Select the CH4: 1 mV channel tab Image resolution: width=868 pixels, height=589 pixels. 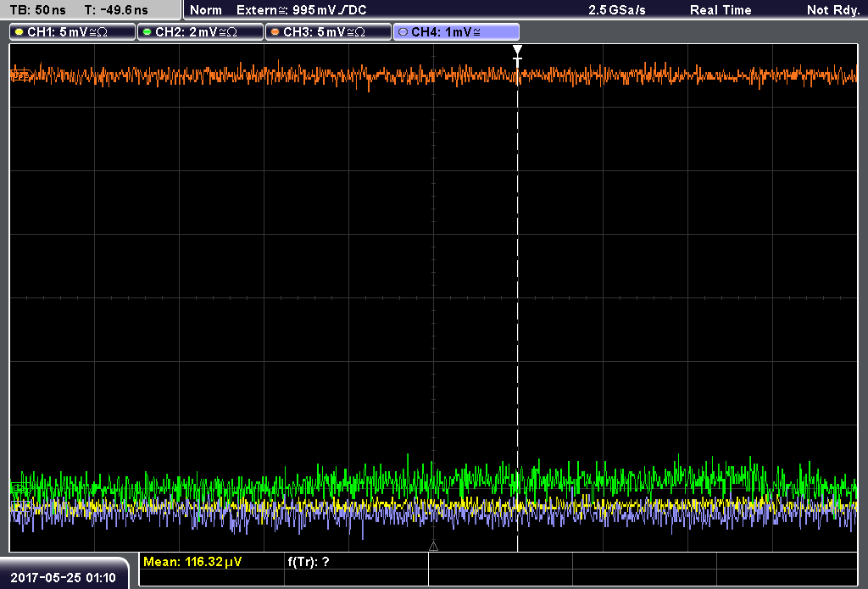click(x=456, y=32)
